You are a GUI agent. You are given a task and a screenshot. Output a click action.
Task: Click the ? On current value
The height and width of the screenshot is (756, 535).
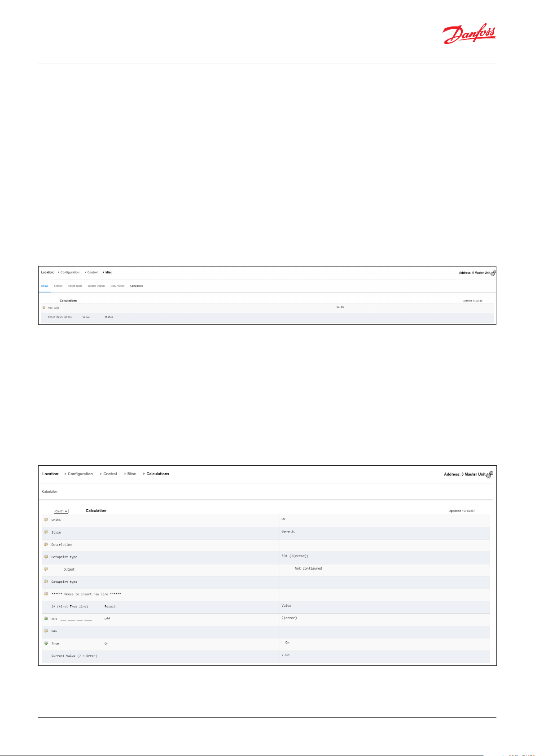285,655
